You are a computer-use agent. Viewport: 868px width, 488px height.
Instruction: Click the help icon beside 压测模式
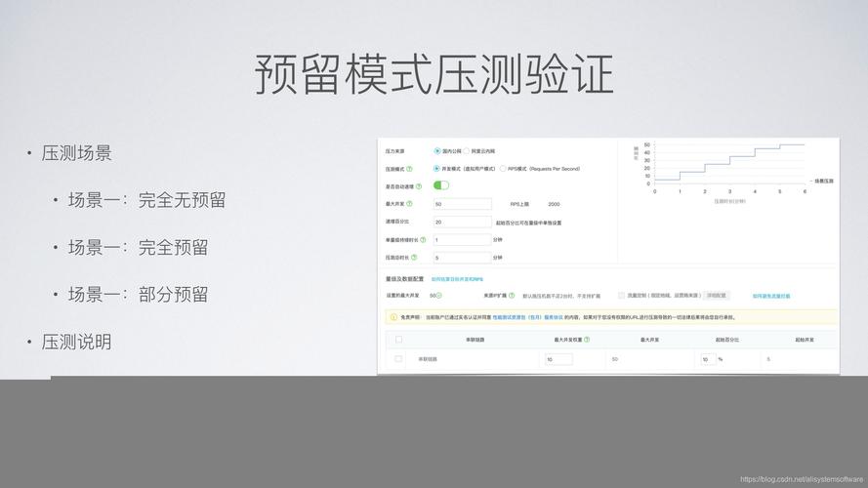point(410,169)
